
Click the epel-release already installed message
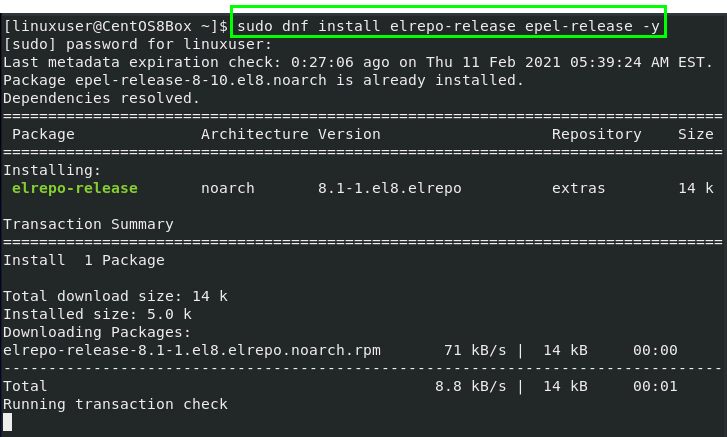pyautogui.click(x=263, y=80)
